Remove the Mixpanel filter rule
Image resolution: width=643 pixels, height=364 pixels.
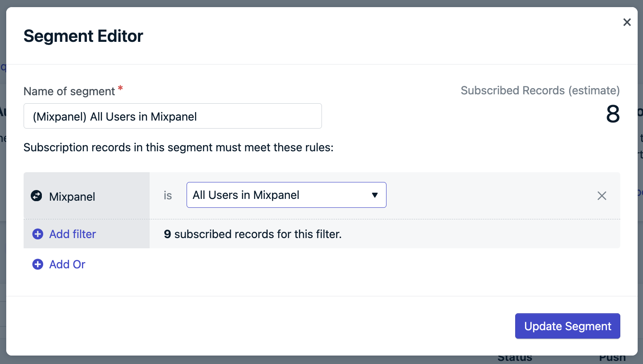coord(602,196)
